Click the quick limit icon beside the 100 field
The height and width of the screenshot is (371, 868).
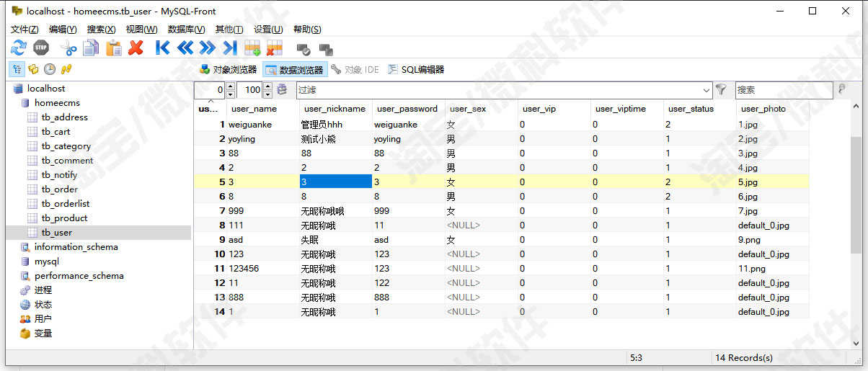[x=282, y=90]
